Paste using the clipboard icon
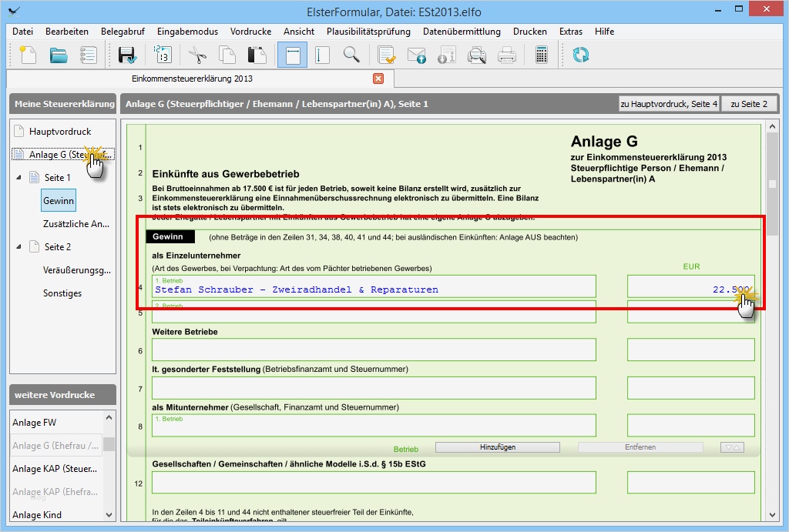This screenshot has height=532, width=789. click(x=257, y=55)
